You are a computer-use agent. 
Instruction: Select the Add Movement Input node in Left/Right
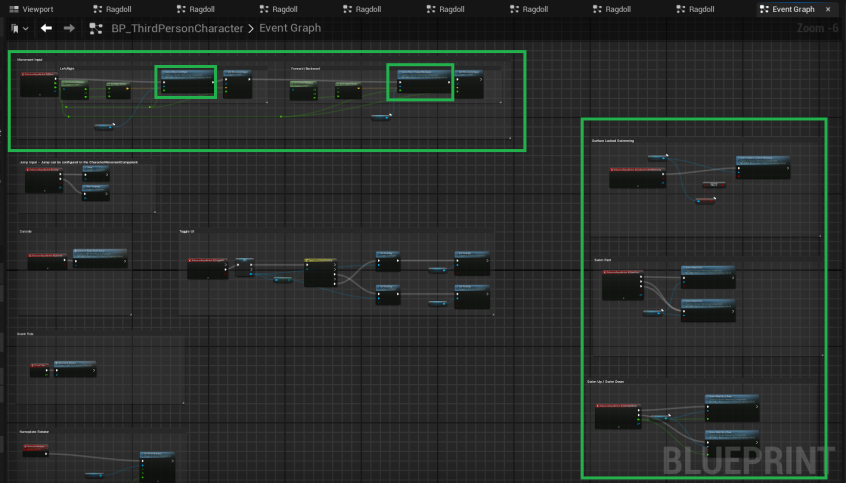(237, 84)
